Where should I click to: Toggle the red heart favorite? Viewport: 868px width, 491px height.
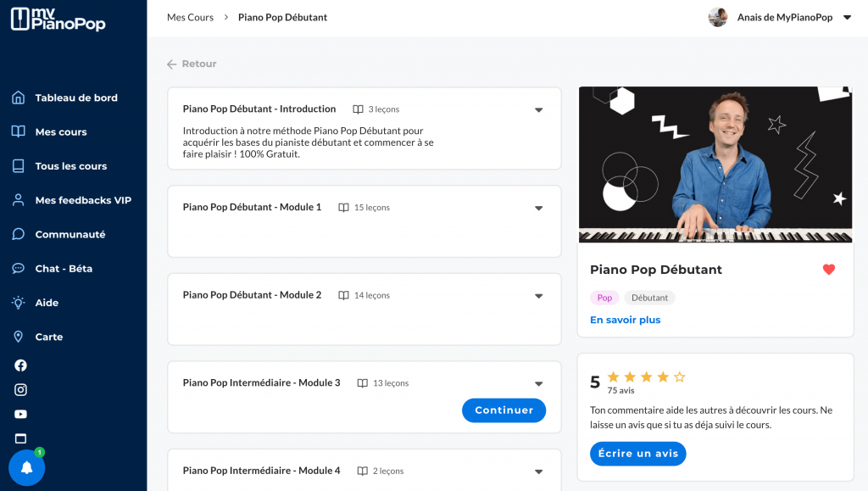(x=829, y=270)
